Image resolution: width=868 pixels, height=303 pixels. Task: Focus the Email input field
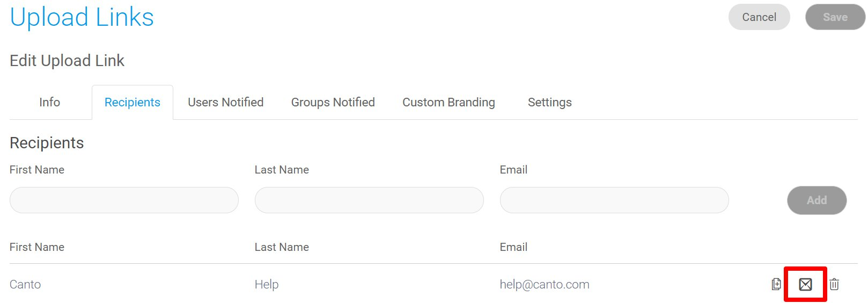tap(614, 200)
